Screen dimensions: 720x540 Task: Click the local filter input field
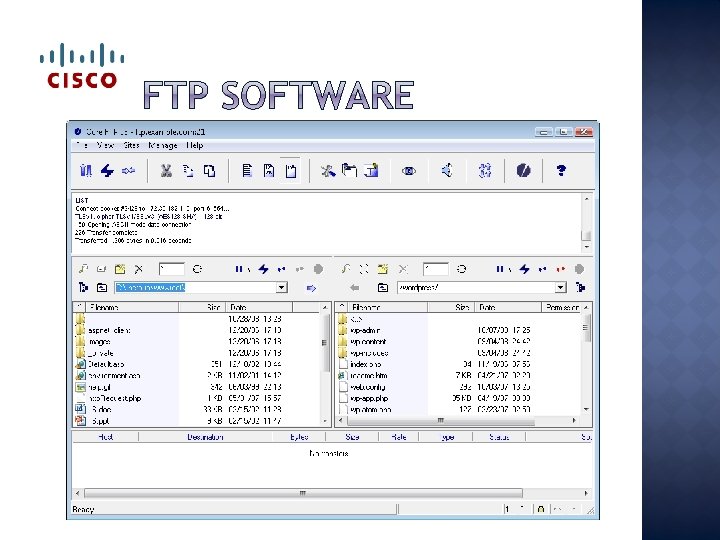tap(171, 269)
